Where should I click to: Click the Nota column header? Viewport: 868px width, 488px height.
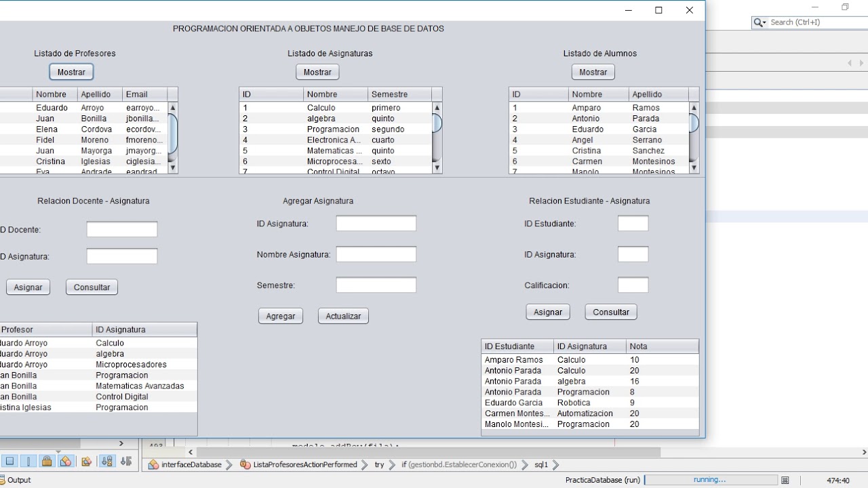click(x=662, y=346)
